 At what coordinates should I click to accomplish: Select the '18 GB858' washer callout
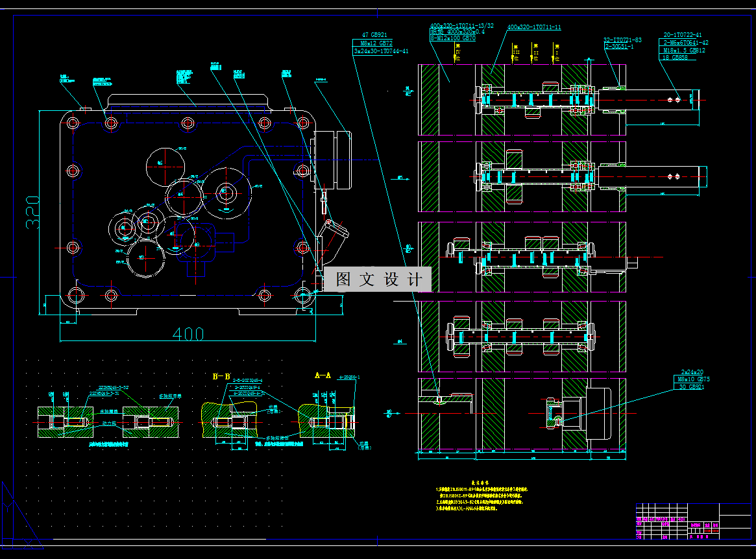coord(674,57)
